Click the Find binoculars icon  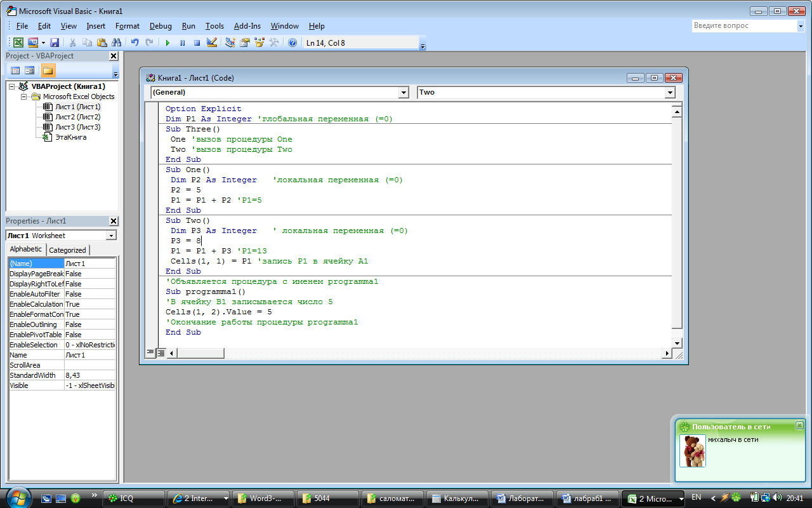[116, 43]
